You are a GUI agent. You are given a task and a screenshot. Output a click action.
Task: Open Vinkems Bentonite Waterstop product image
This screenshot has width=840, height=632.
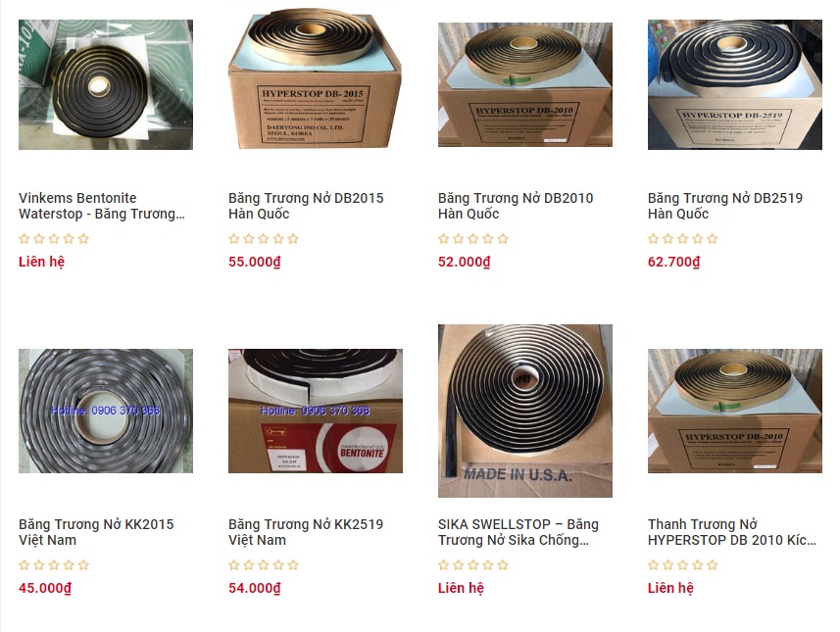(106, 84)
